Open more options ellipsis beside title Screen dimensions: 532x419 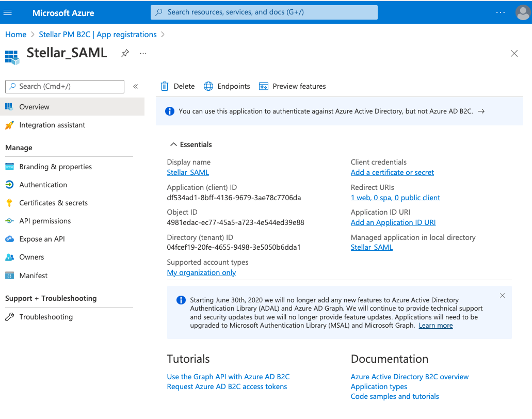pyautogui.click(x=143, y=53)
